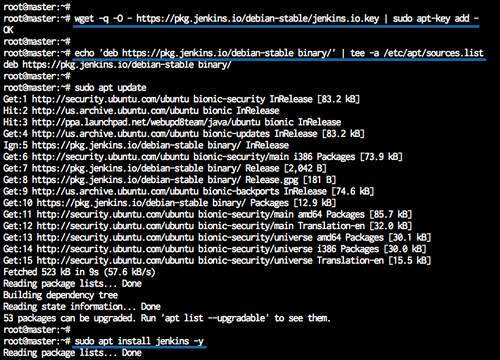Click the echoed 'deb https://pkg.jenkins.io/debian-stable binary/' output line
This screenshot has height=360, width=500.
[x=117, y=65]
